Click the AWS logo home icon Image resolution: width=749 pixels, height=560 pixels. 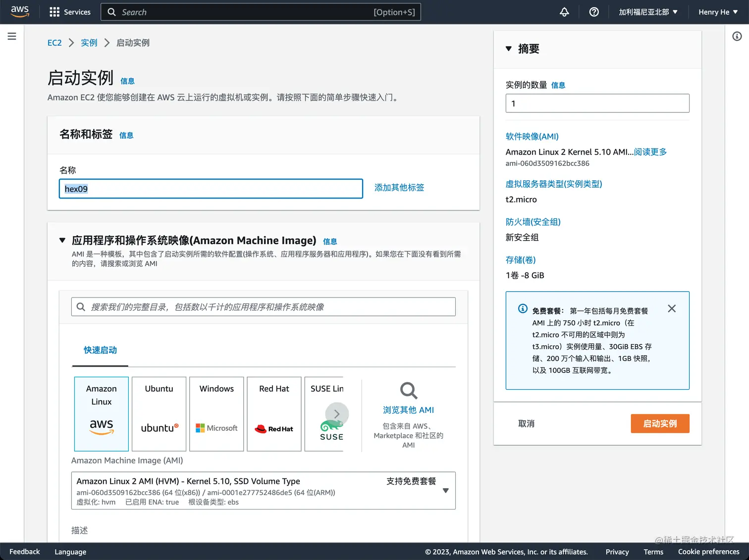coord(20,12)
